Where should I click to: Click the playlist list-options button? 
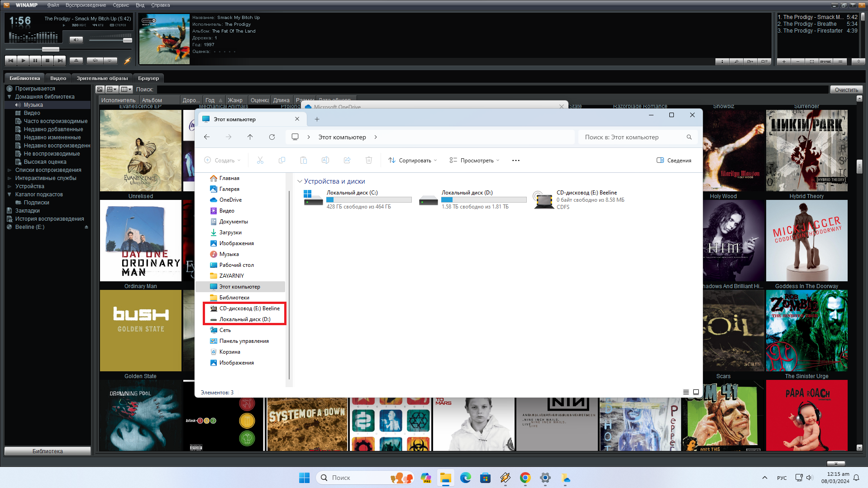point(840,62)
